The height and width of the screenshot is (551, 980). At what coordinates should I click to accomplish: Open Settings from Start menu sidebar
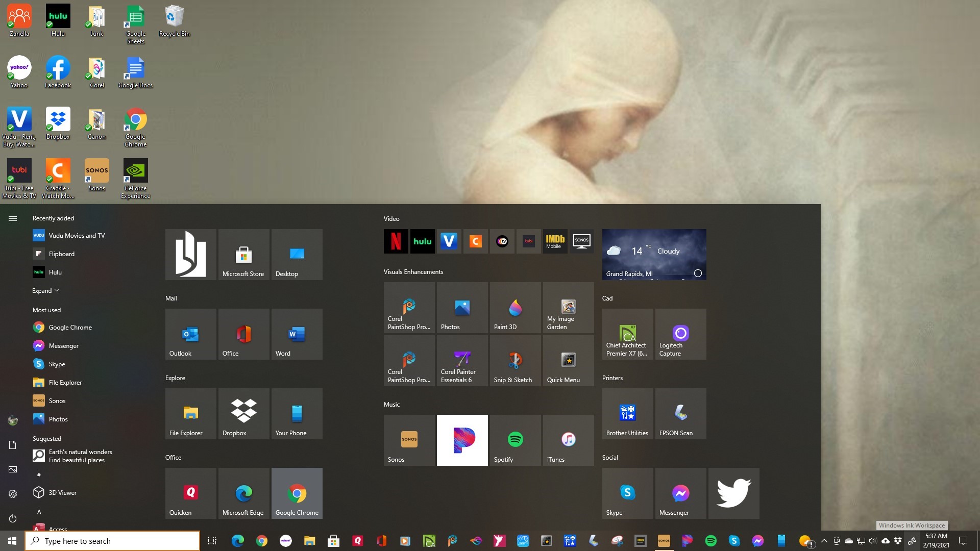pyautogui.click(x=13, y=494)
